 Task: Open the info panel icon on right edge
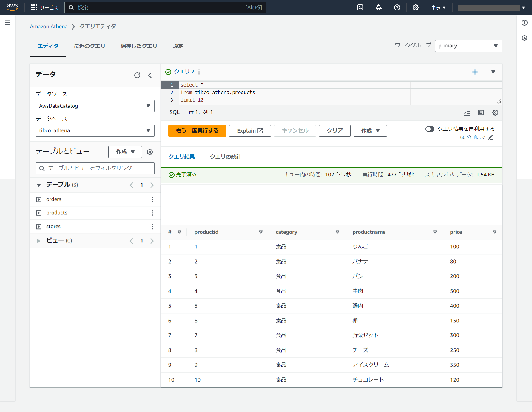[525, 23]
